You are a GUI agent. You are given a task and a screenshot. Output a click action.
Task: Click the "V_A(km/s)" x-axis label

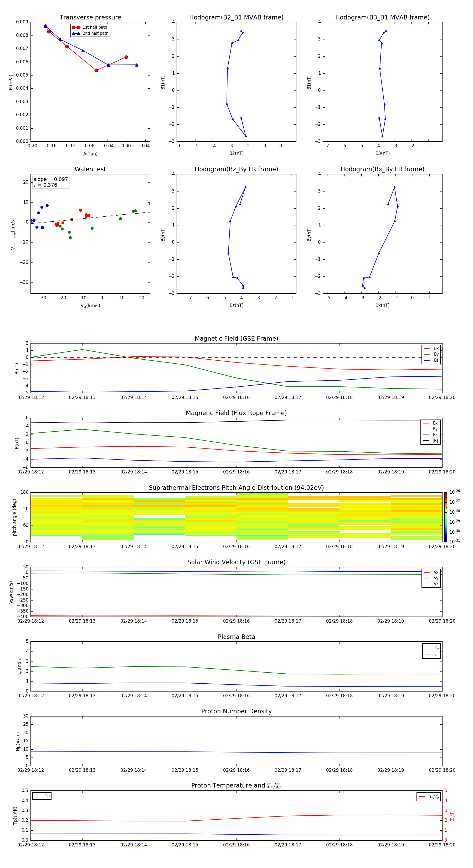click(x=90, y=306)
